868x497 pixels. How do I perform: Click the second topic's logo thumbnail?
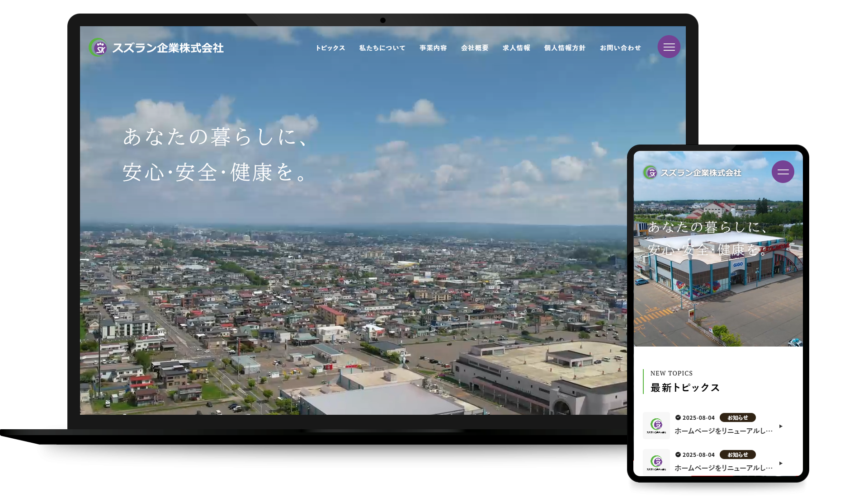click(656, 462)
